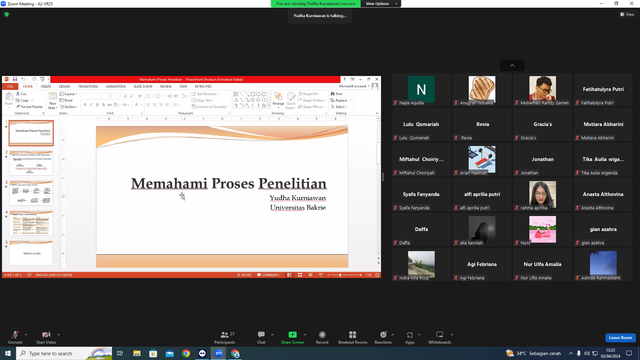Start recording with the Record button
This screenshot has width=640, height=360.
pos(322,337)
